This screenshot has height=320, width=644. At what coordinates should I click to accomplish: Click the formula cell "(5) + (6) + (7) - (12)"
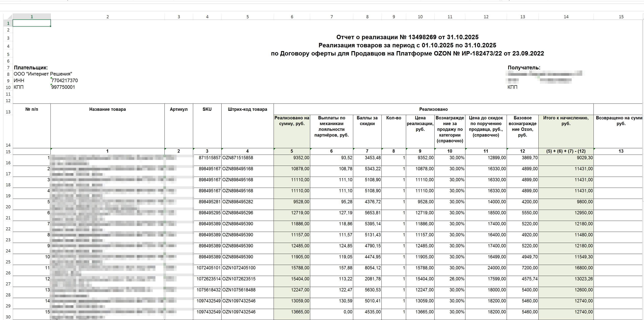(566, 151)
